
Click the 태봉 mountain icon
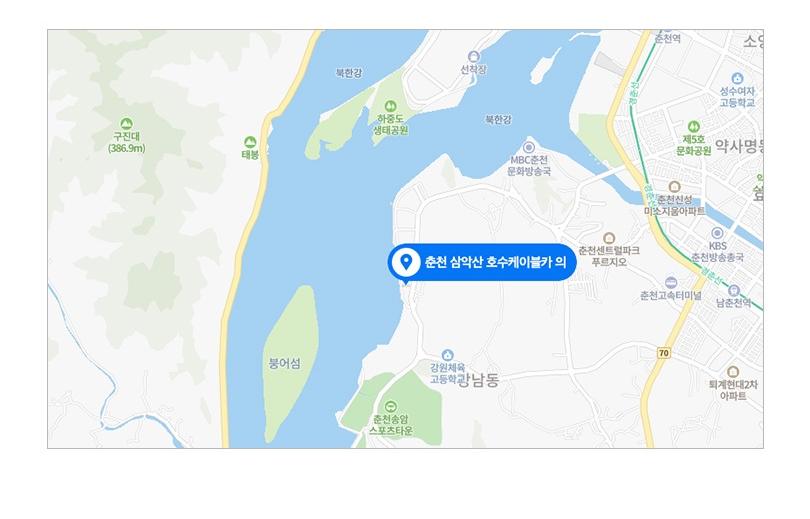point(250,141)
